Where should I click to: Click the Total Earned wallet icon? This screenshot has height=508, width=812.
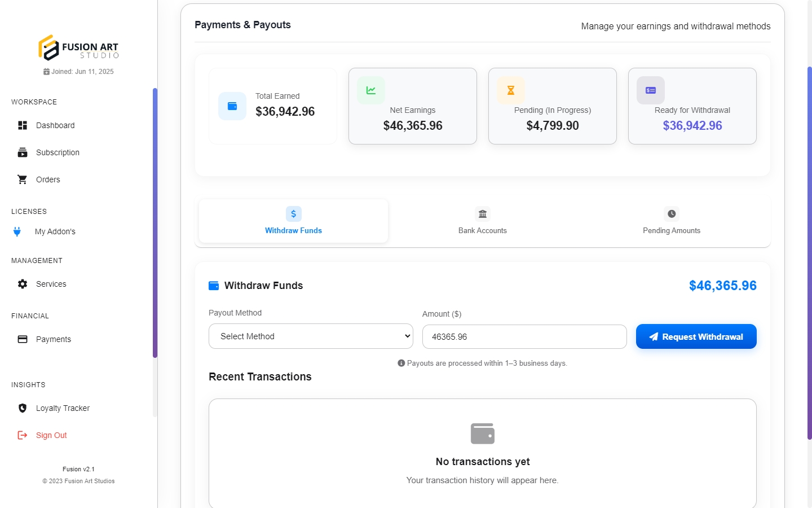pyautogui.click(x=232, y=106)
